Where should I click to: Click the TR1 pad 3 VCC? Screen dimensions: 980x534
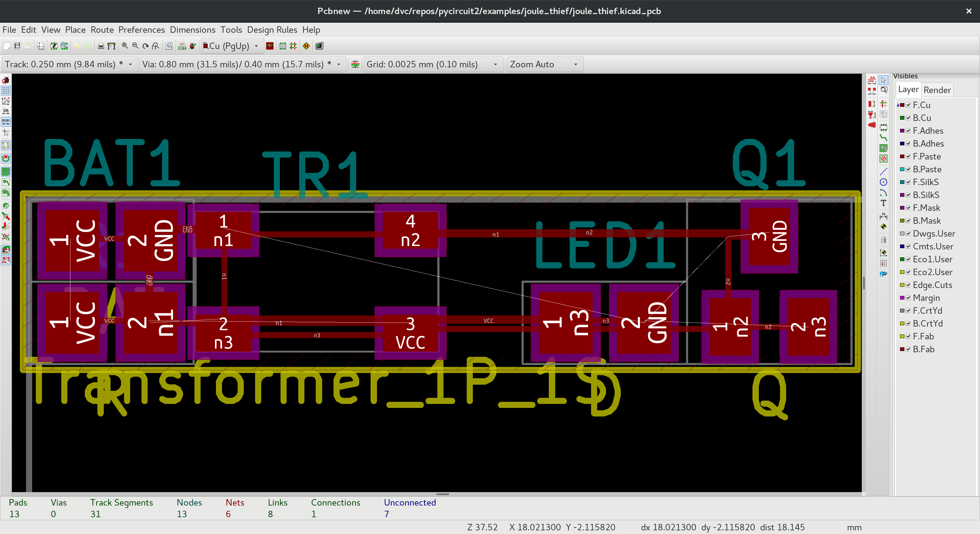pos(410,333)
